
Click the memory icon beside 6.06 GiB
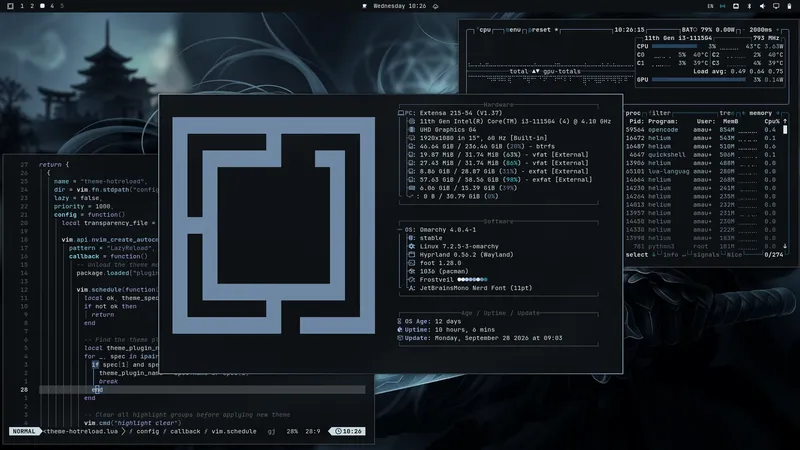(412, 188)
